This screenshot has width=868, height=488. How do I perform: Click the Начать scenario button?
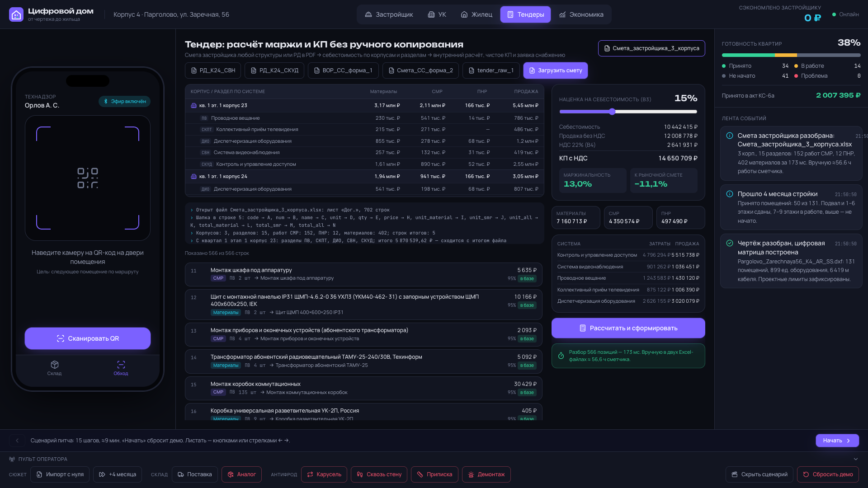click(837, 441)
